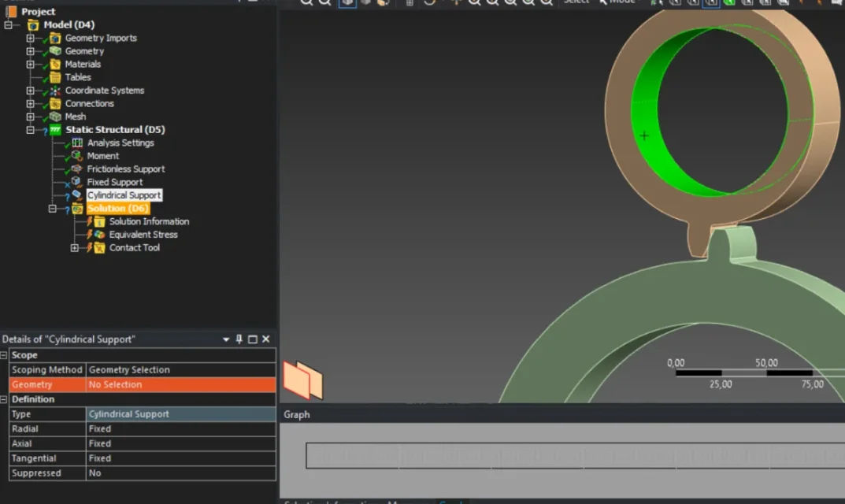
Task: Select Analysis Settings in the tree
Action: [120, 143]
